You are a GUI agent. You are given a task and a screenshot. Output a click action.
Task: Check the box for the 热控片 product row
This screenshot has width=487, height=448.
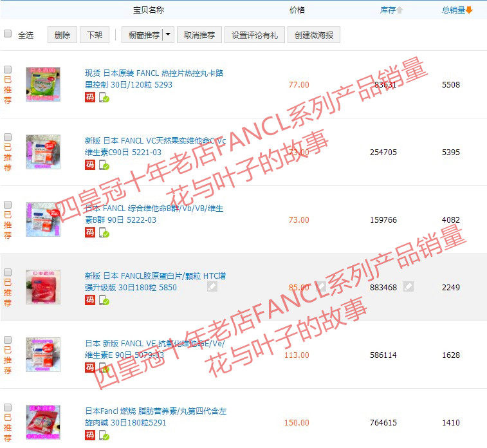pyautogui.click(x=8, y=70)
